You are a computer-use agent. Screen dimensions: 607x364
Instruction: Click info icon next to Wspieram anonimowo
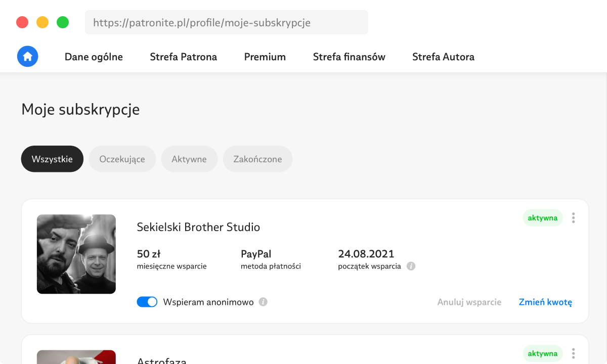pyautogui.click(x=263, y=302)
